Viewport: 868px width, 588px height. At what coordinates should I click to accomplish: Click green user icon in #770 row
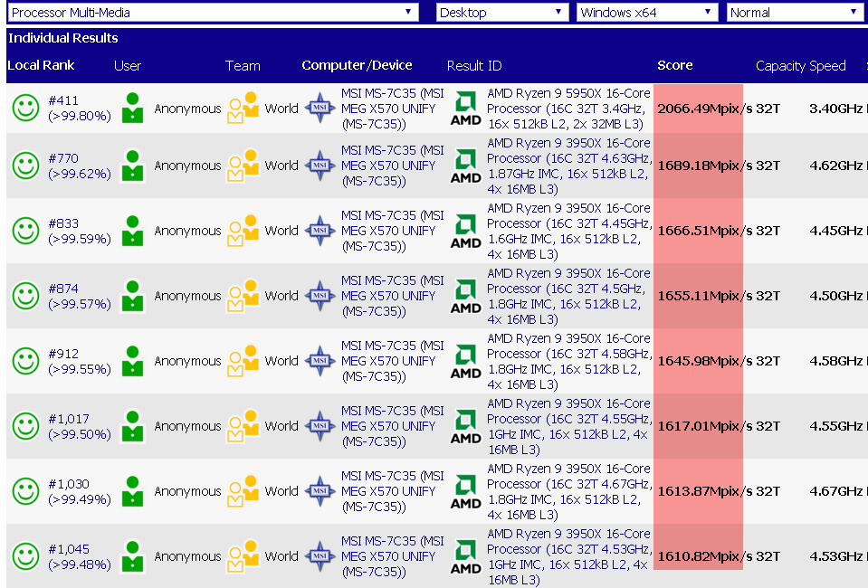(132, 166)
